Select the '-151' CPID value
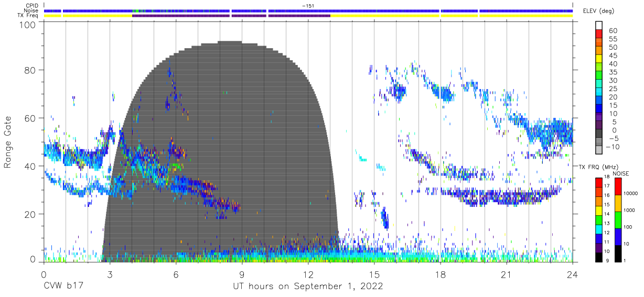Image resolution: width=644 pixels, height=297 pixels. click(x=308, y=5)
